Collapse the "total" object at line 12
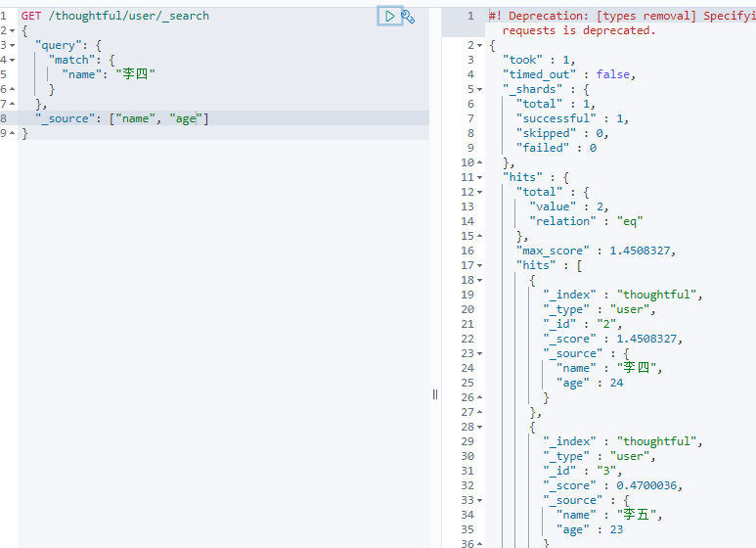This screenshot has height=548, width=756. pos(480,193)
